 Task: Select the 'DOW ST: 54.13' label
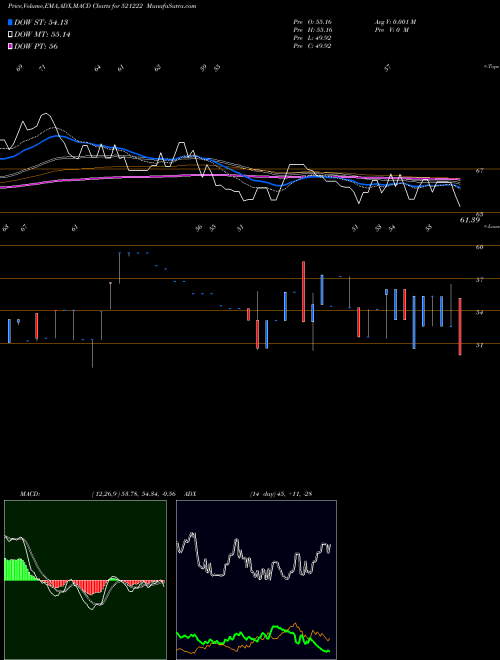[x=41, y=22]
